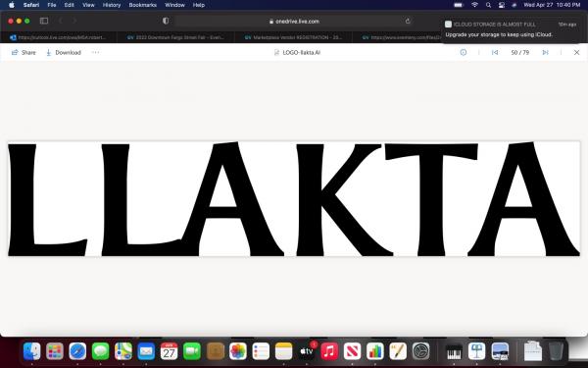Open Pages from the Dock
The image size is (588, 368).
click(398, 352)
